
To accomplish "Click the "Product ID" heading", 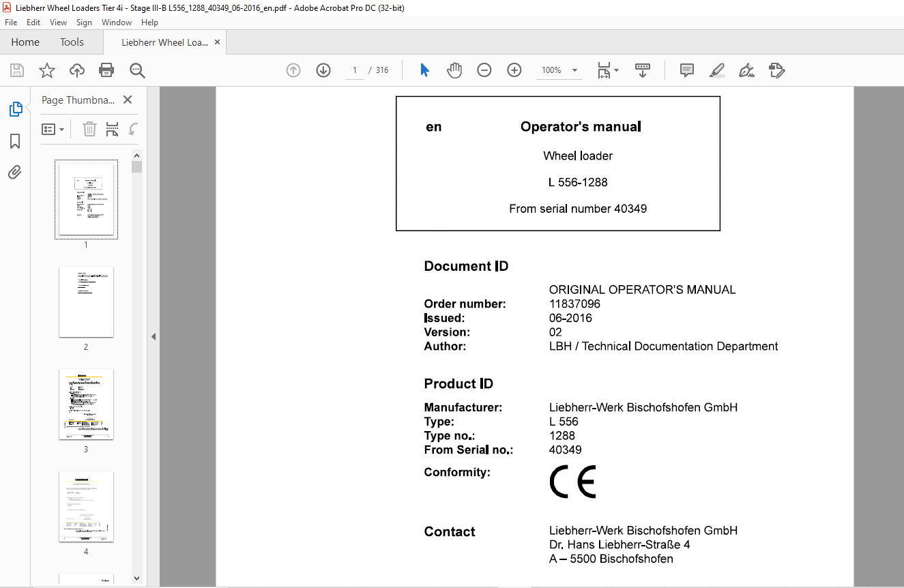I will tap(458, 383).
